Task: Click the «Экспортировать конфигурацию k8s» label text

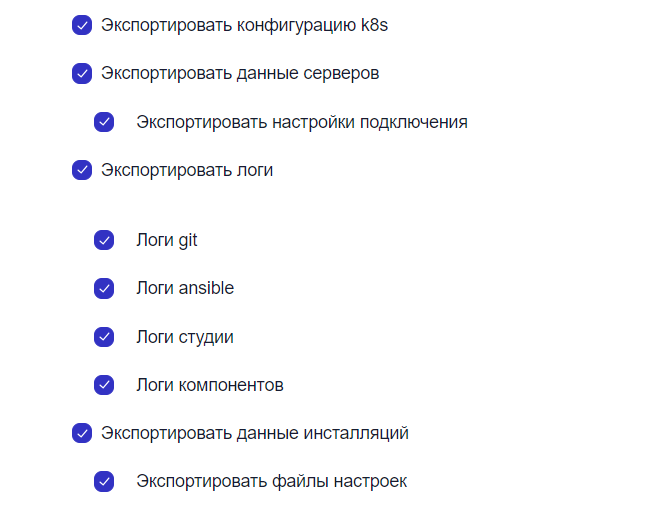Action: [x=244, y=25]
